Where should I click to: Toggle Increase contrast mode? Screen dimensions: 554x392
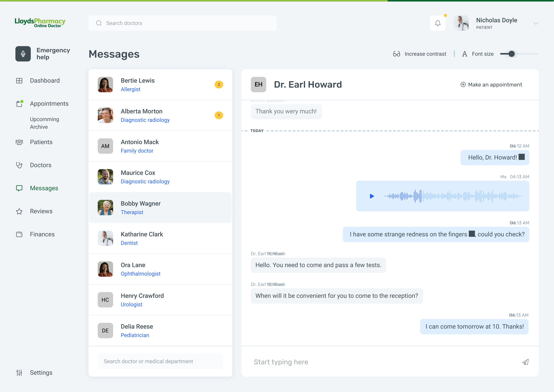click(x=420, y=54)
